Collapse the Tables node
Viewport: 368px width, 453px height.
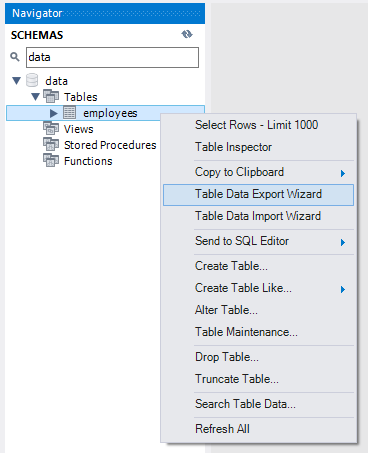[x=35, y=97]
